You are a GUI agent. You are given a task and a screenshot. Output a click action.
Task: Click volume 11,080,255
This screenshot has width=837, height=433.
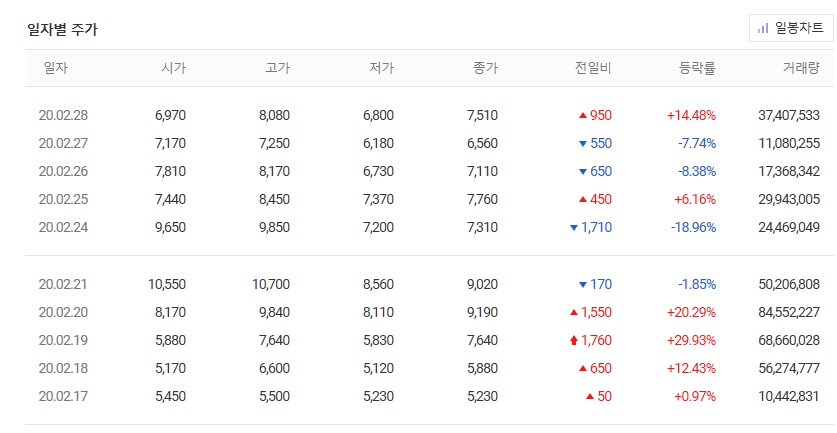(x=789, y=143)
